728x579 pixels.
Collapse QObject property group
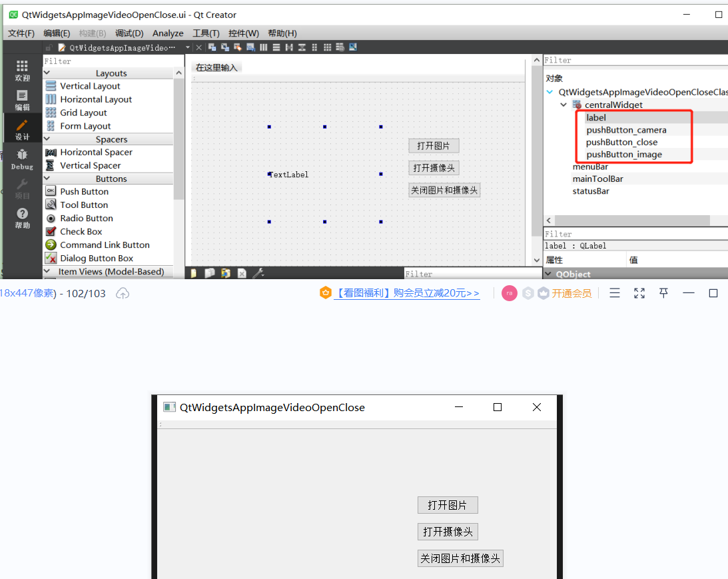[548, 274]
